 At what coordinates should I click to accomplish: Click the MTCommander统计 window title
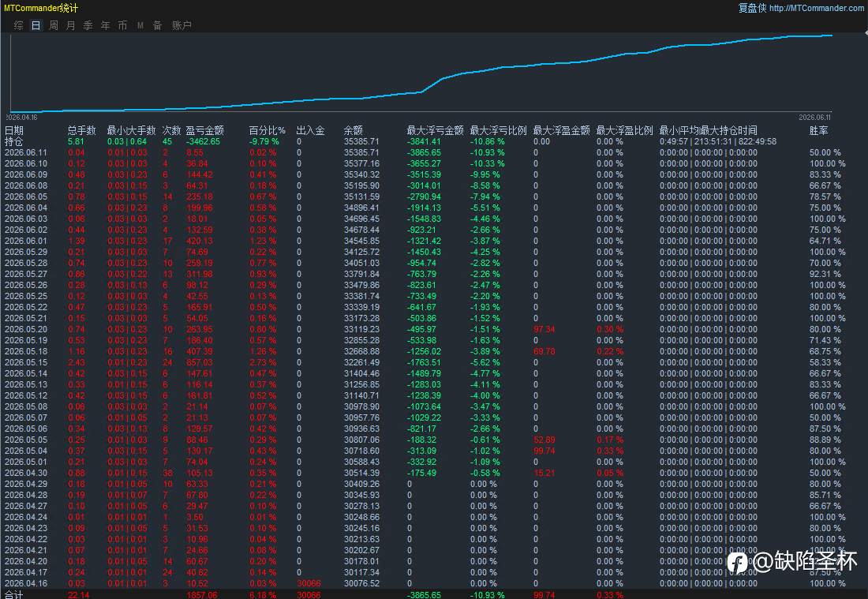point(41,9)
